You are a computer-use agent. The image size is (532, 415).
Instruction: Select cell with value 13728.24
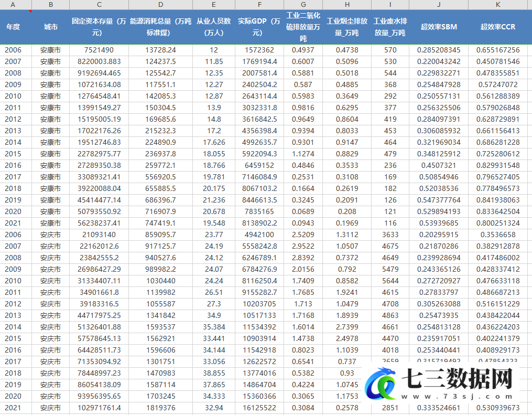tap(160, 50)
